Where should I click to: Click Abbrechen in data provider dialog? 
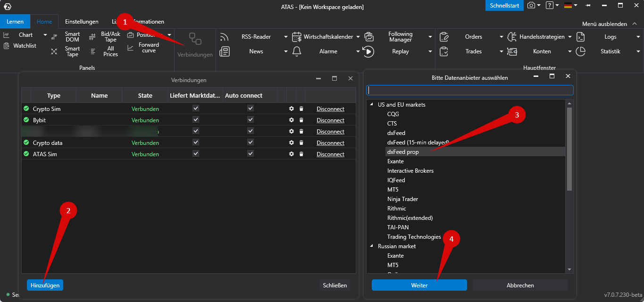[520, 285]
